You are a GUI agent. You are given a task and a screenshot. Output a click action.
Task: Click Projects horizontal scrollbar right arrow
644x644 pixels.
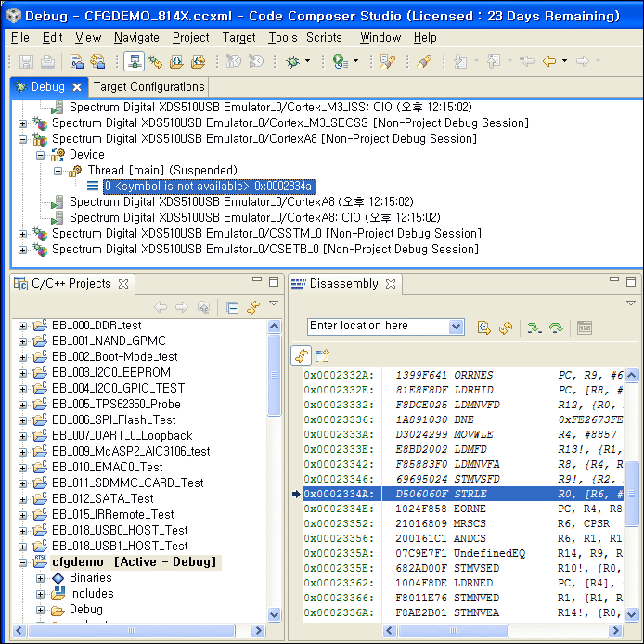[x=258, y=630]
